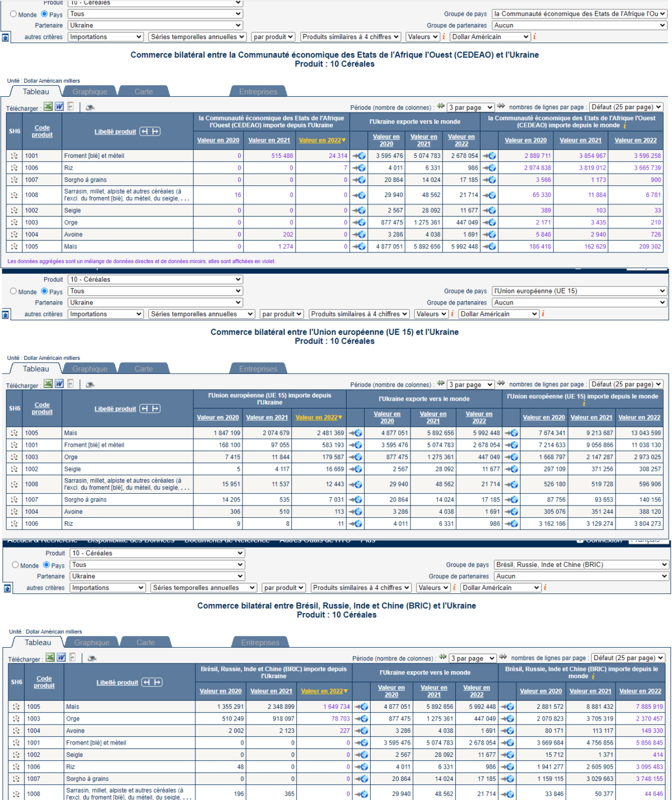672x800 pixels.
Task: Open Dollar Américain currency dropdown in the UE 15 panel
Action: click(498, 314)
